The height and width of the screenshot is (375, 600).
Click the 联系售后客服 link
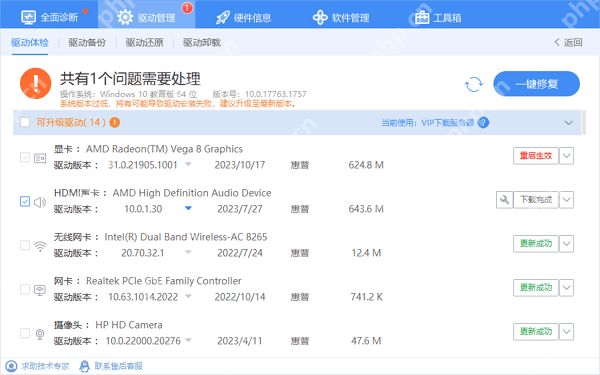pos(119,366)
